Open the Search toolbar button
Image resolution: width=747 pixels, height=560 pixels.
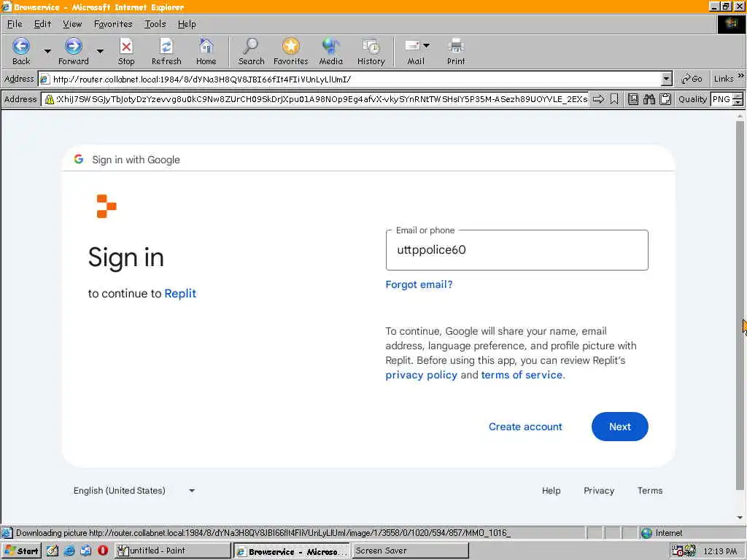point(251,52)
